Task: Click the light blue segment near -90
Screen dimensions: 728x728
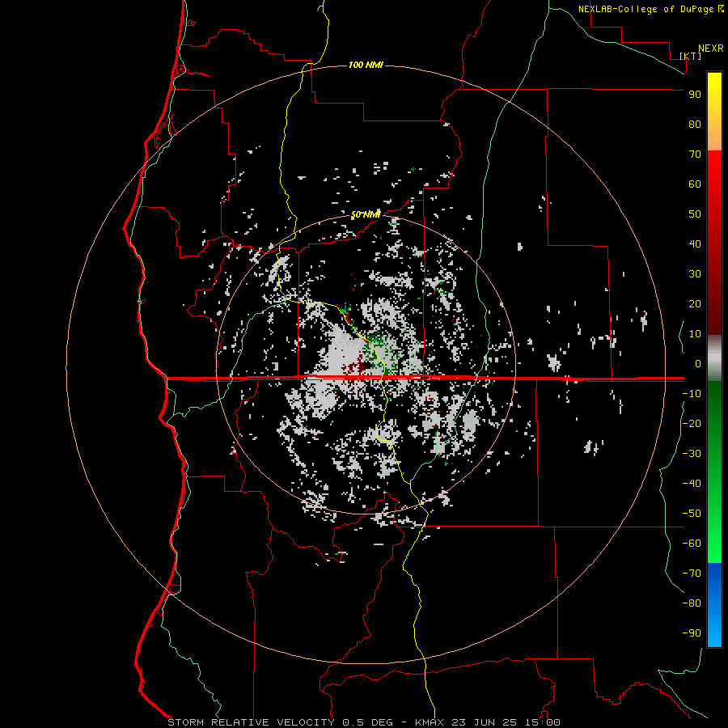Action: tap(714, 632)
